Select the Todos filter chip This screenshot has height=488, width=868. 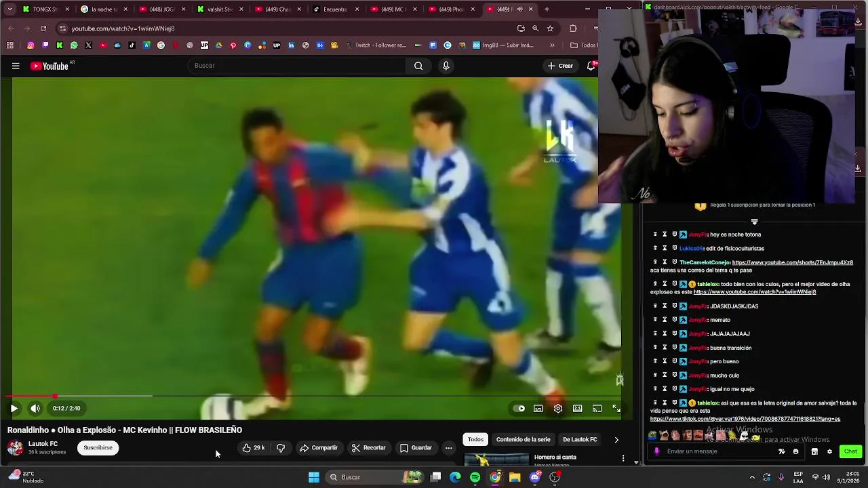475,439
